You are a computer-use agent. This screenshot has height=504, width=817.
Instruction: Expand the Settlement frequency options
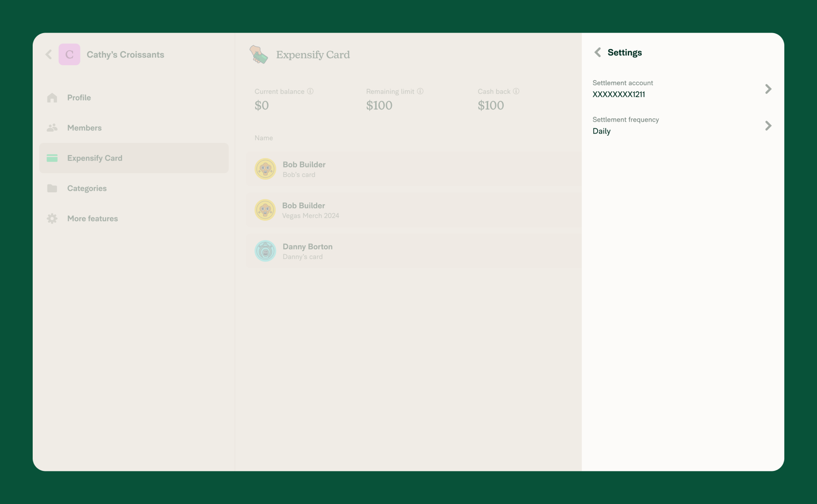[x=769, y=125]
